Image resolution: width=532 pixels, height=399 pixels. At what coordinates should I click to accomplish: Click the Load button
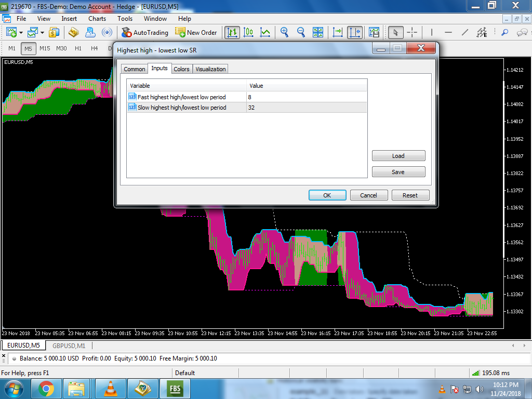(398, 156)
